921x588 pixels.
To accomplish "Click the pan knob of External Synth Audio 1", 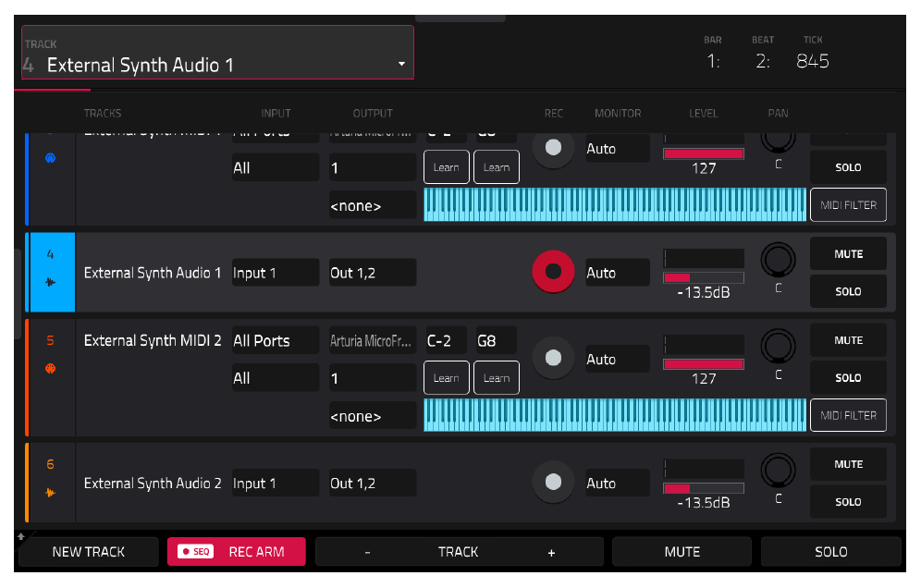I will (x=779, y=260).
